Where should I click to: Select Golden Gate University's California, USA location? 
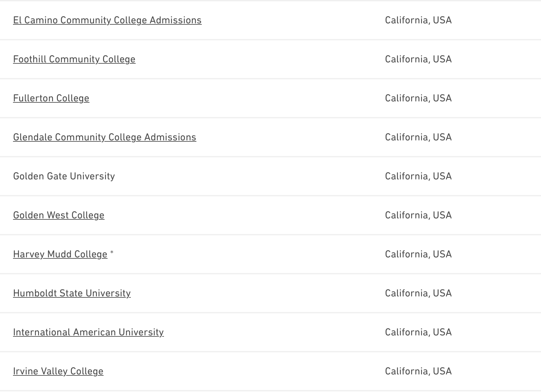(x=418, y=176)
